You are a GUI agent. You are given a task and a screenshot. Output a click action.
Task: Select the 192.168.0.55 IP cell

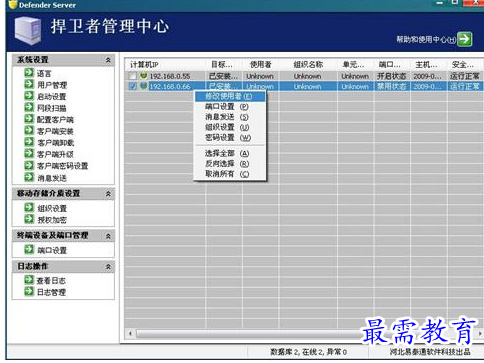[170, 76]
